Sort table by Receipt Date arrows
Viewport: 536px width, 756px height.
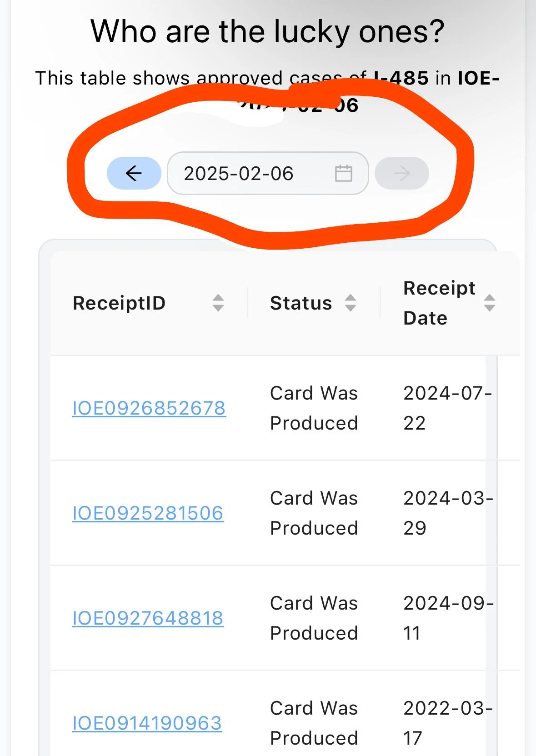489,303
